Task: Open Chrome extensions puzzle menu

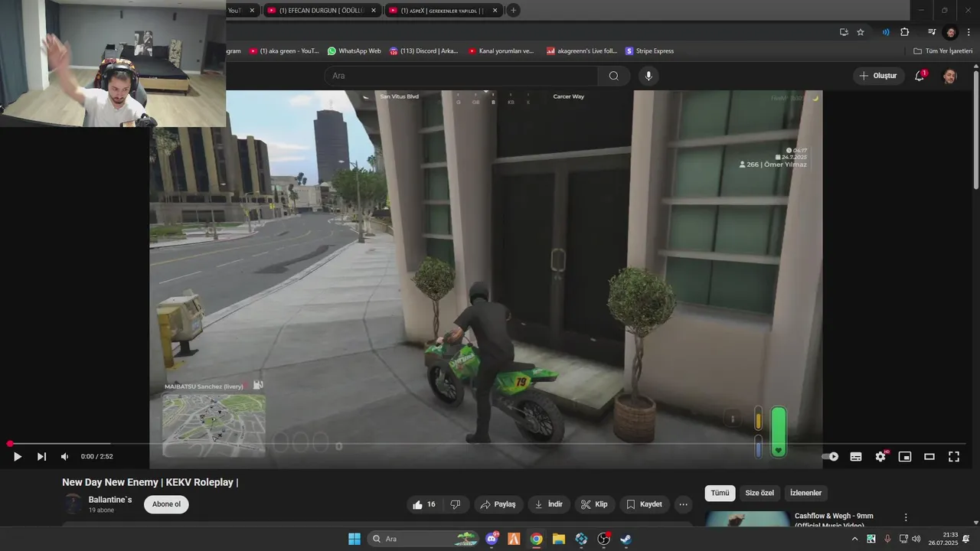Action: coord(905,32)
